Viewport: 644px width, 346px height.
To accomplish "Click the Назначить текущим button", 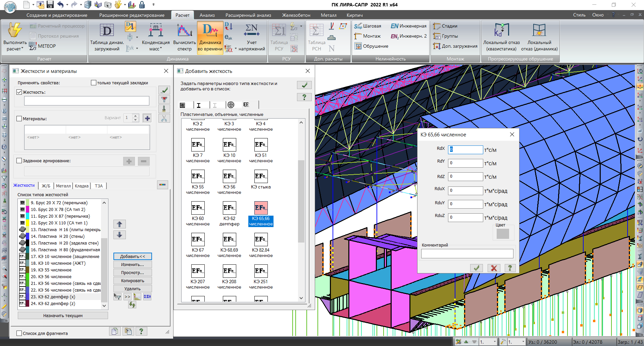I will [63, 315].
